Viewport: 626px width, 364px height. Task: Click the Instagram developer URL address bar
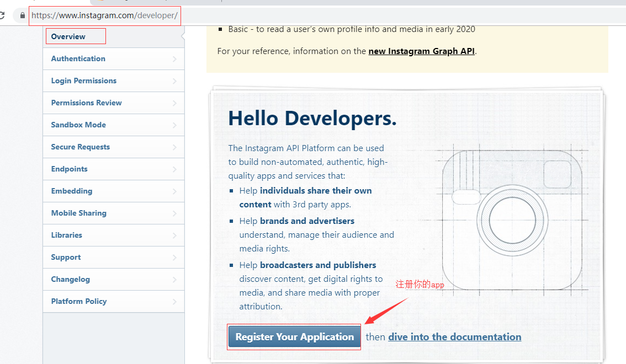(104, 15)
